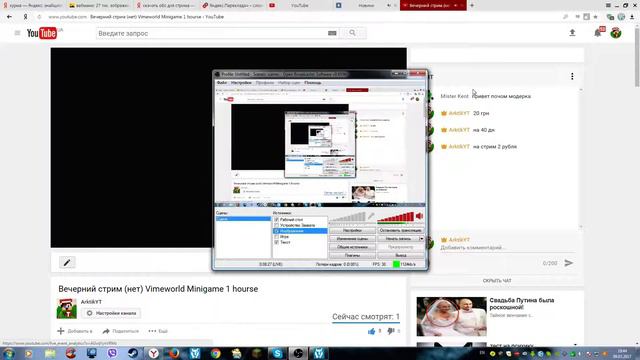Toggle the OBS microphone mute icon
The image size is (640, 360).
coord(371,216)
